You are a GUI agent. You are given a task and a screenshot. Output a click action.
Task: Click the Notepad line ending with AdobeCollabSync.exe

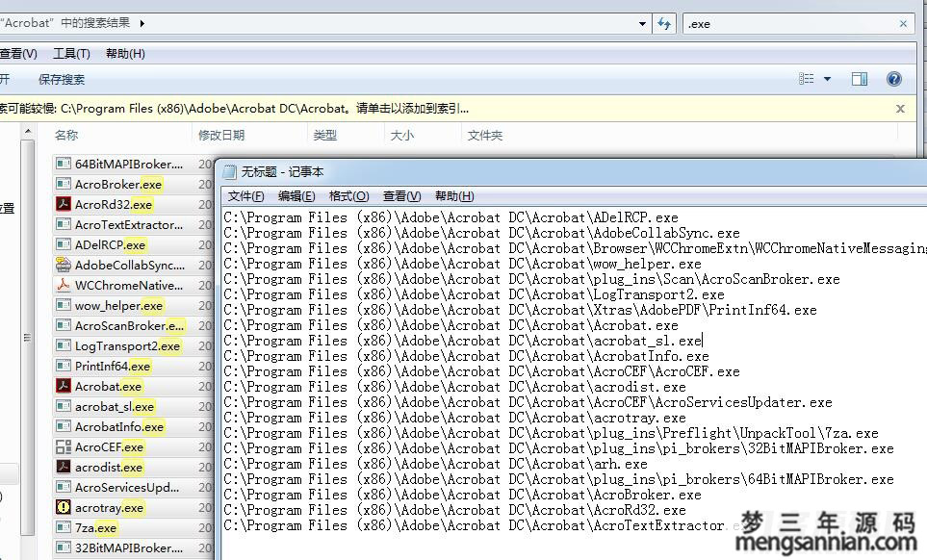click(482, 233)
